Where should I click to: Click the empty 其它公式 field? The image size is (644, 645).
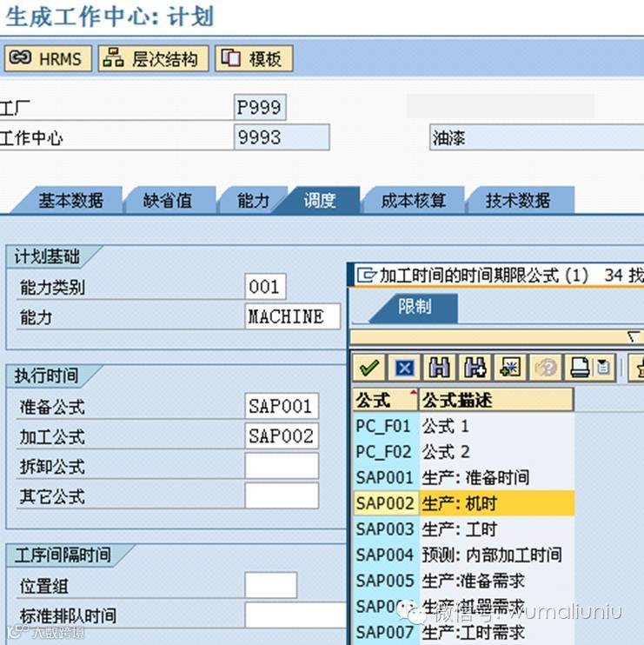[x=282, y=495]
